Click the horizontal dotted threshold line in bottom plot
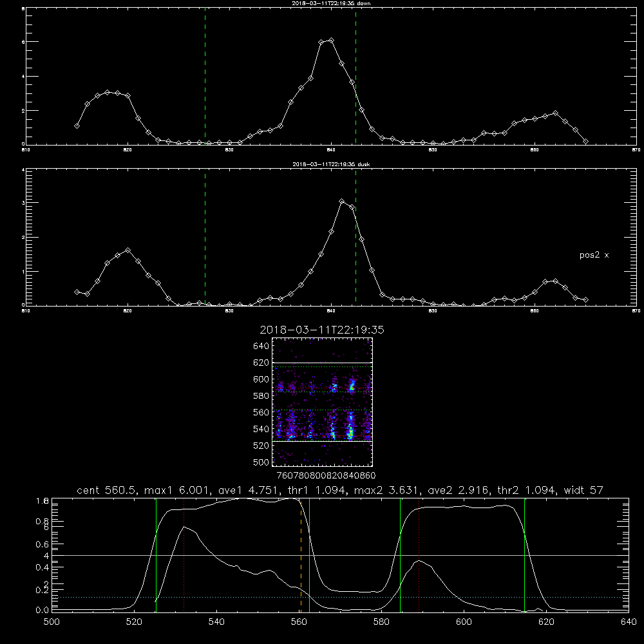This screenshot has height=644, width=644. (340, 597)
